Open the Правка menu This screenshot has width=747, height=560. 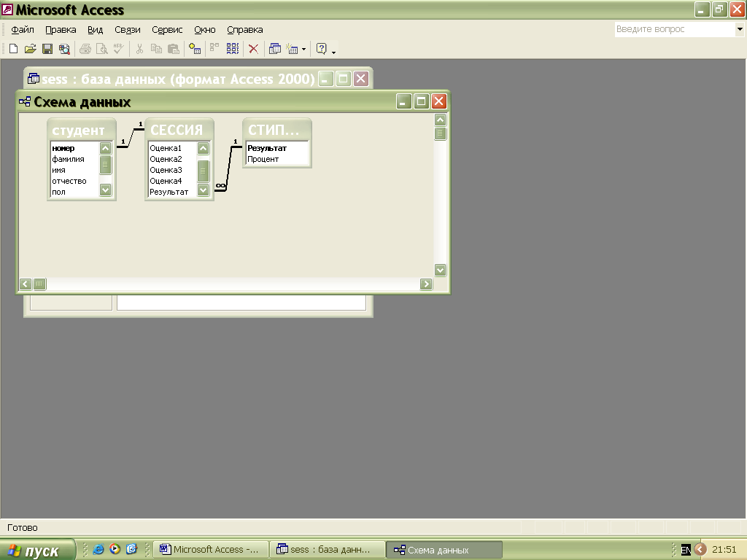pos(61,29)
